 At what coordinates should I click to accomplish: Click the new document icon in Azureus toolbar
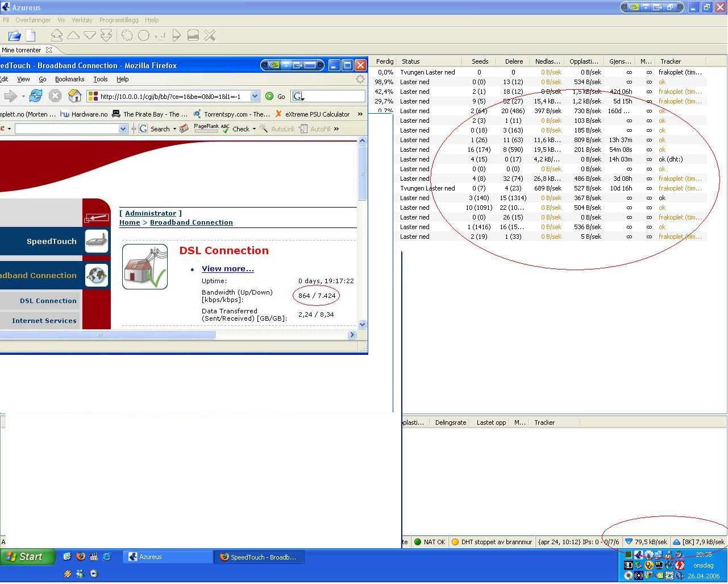[x=31, y=36]
